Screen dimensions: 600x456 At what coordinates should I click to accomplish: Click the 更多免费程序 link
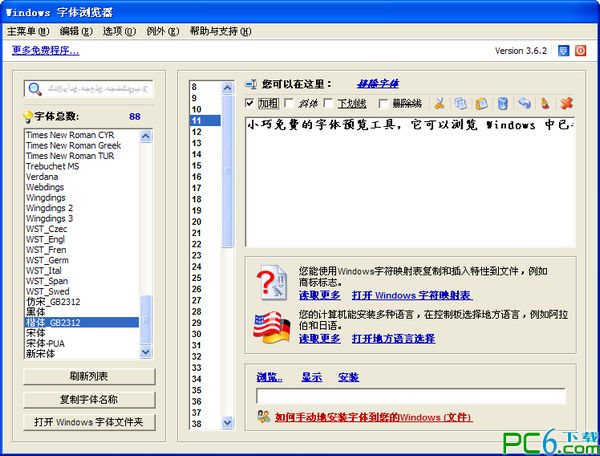click(x=46, y=50)
